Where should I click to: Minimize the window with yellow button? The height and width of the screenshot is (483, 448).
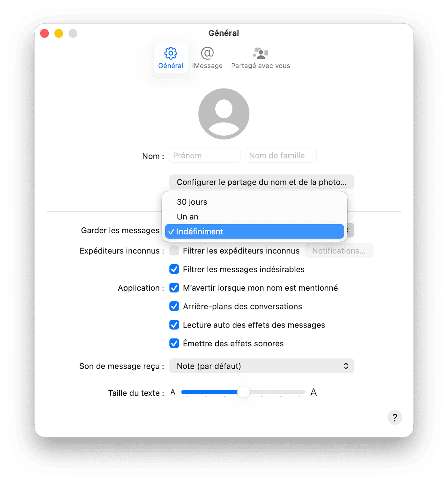[x=59, y=33]
